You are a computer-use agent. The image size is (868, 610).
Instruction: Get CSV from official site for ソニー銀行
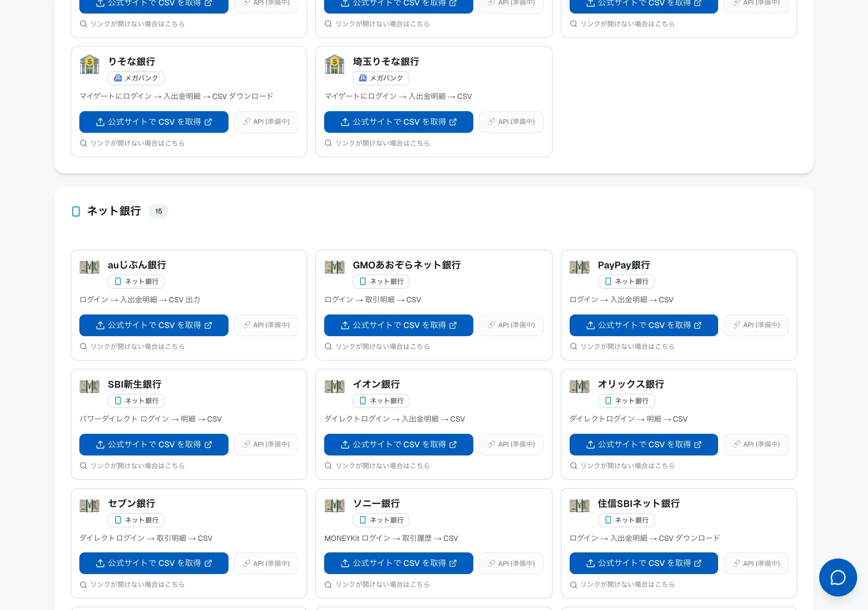(398, 563)
